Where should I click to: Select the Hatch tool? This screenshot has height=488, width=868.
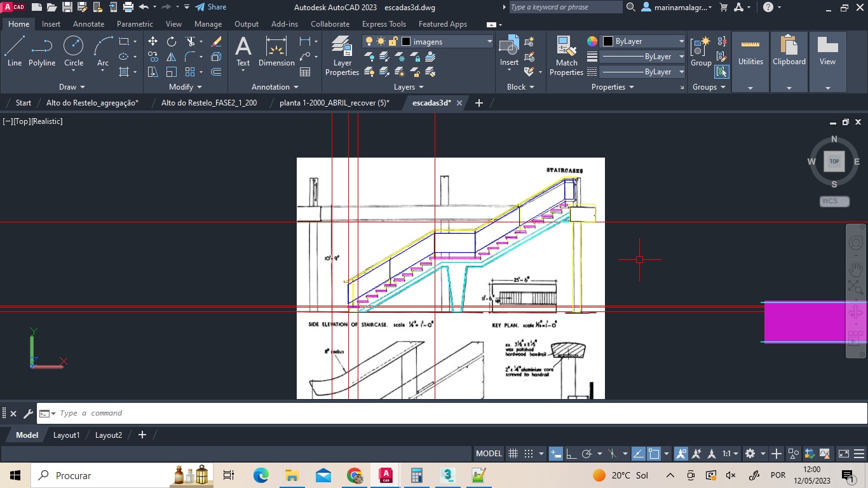124,72
